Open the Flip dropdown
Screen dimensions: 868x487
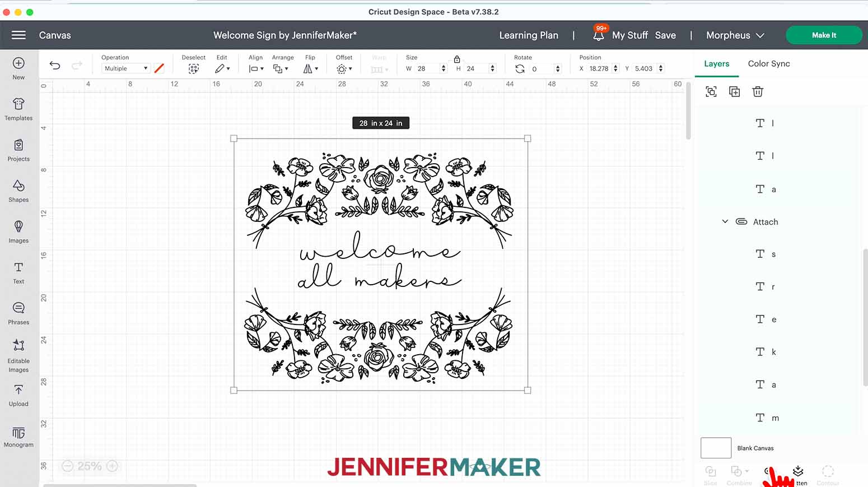pyautogui.click(x=311, y=68)
